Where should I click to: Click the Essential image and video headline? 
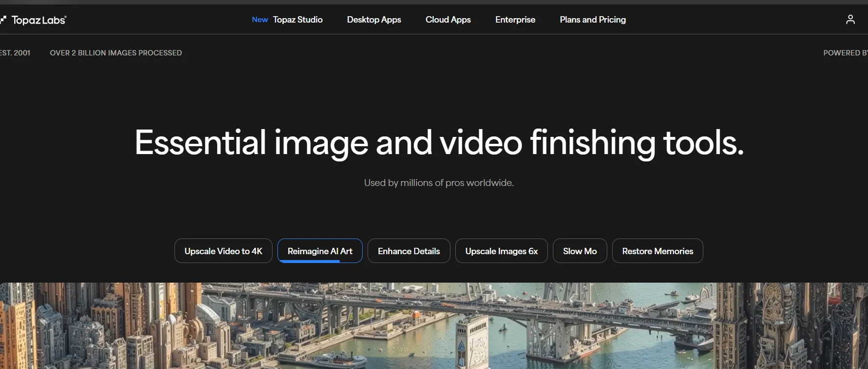click(x=439, y=143)
